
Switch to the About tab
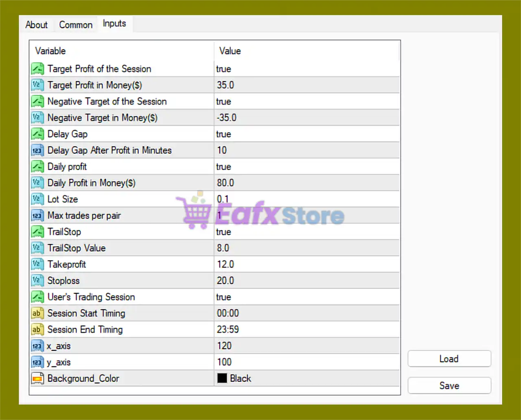[x=37, y=25]
